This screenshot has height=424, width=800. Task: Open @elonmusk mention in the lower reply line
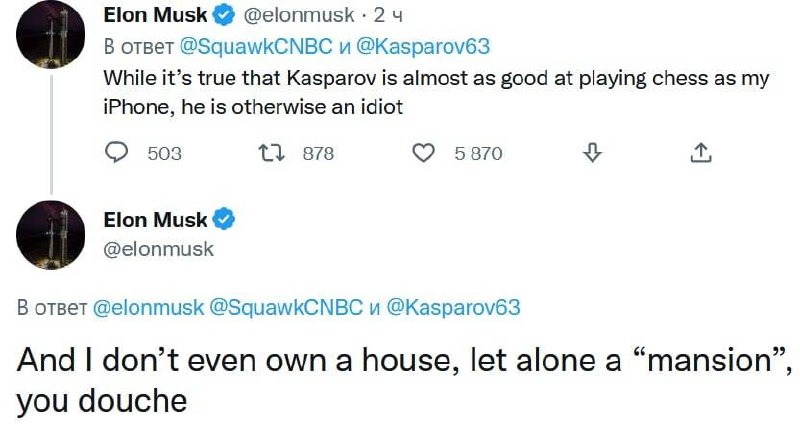coord(148,308)
